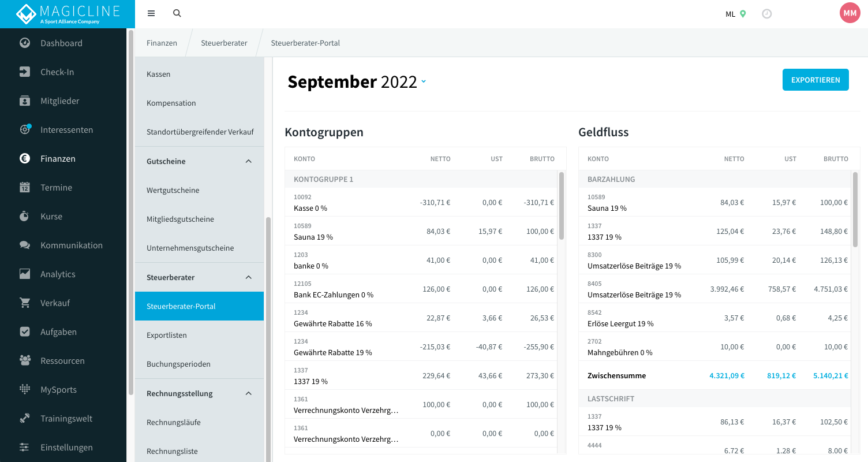Click the Kontogruppen table scrollbar
This screenshot has height=462, width=868.
[x=562, y=206]
